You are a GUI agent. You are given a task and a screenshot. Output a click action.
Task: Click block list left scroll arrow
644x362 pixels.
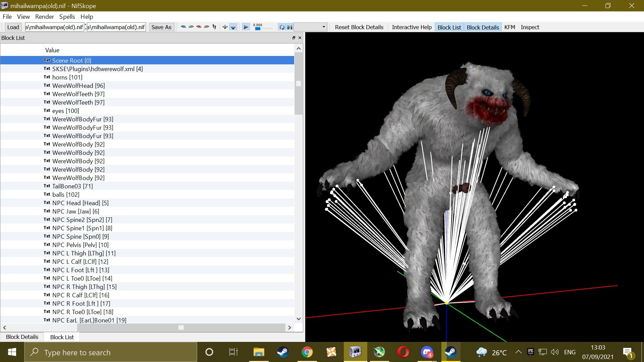[x=5, y=327]
